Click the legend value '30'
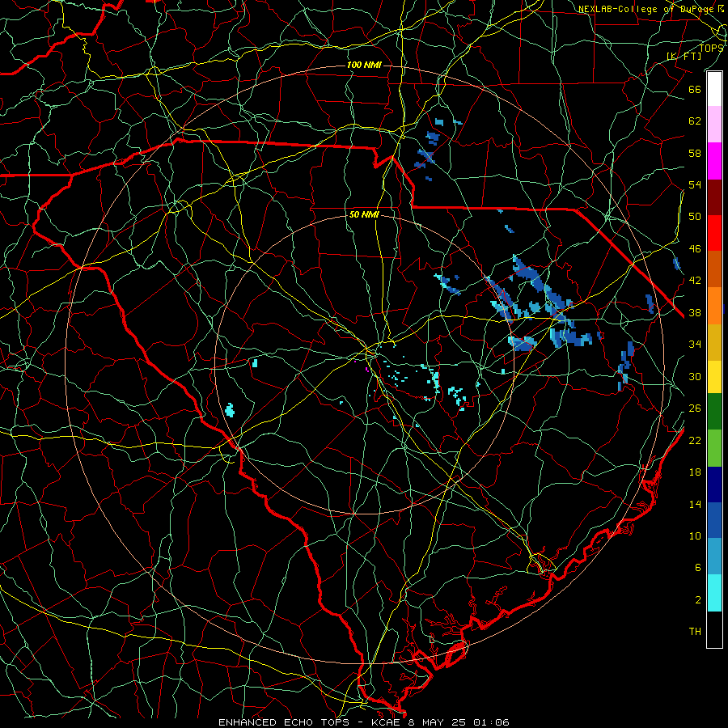728x728 pixels. [695, 376]
